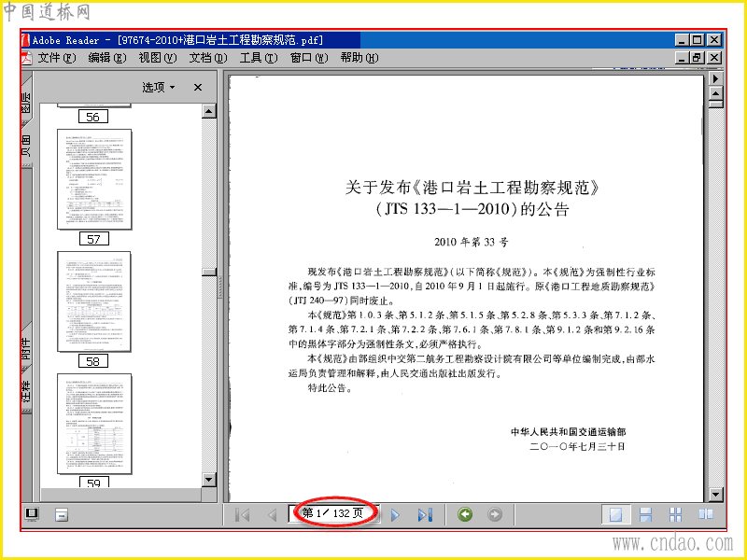The width and height of the screenshot is (747, 560).
Task: Toggle single page layout
Action: click(616, 515)
